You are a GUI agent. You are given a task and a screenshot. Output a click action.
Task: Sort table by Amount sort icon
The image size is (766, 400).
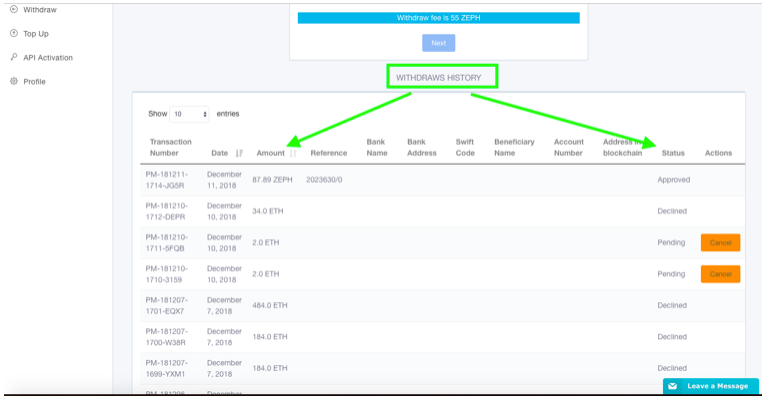[x=293, y=153]
